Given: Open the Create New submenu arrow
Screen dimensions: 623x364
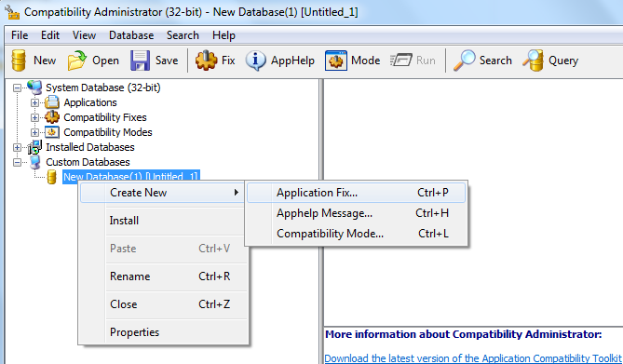Looking at the screenshot, I should click(237, 193).
